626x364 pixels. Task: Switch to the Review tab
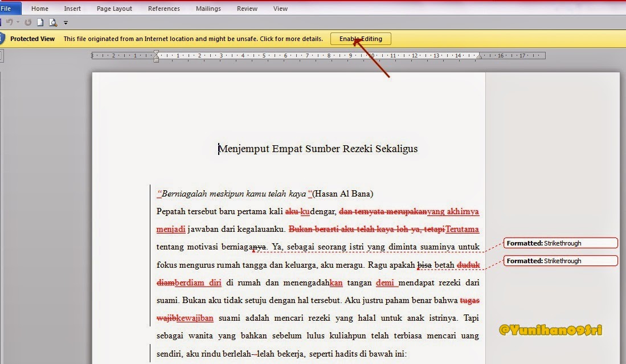tap(247, 8)
